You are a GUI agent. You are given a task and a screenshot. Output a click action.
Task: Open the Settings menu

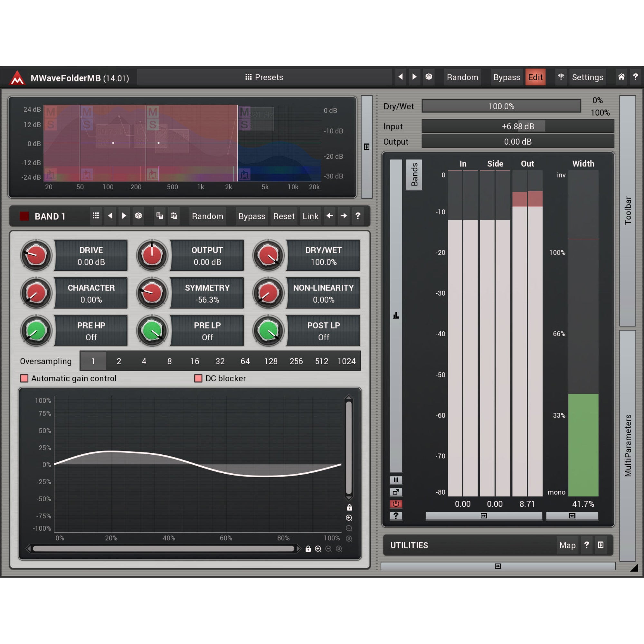coord(587,77)
